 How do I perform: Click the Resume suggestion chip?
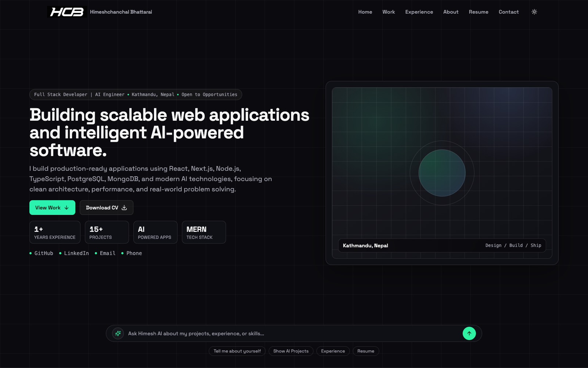366,351
